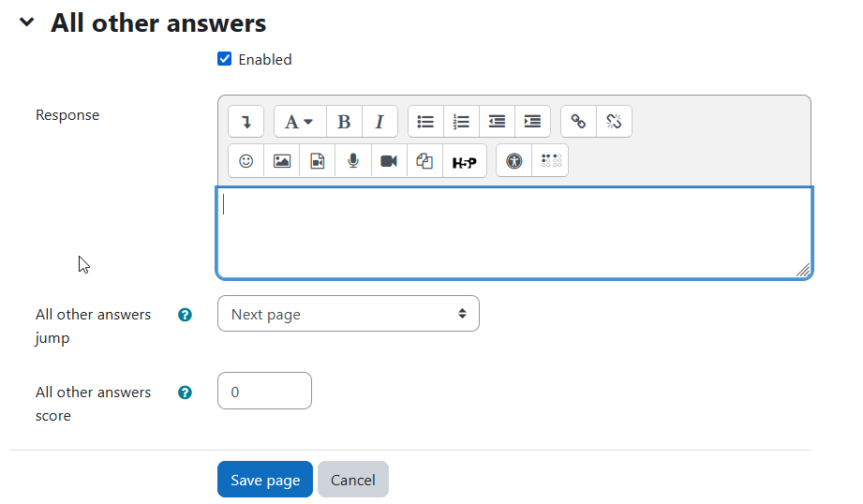
Task: Insert a numbered ordered list
Action: 461,121
